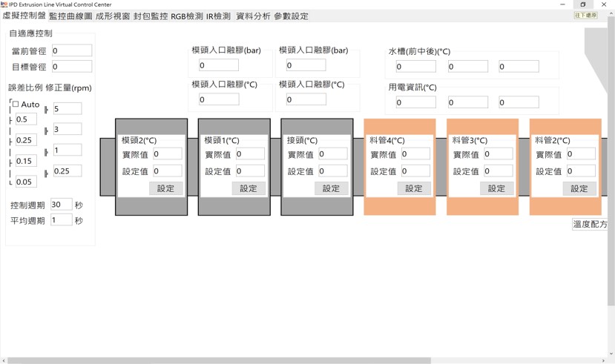This screenshot has height=364, width=615.
Task: Select correction rpm field showing 3
Action: pyautogui.click(x=68, y=129)
